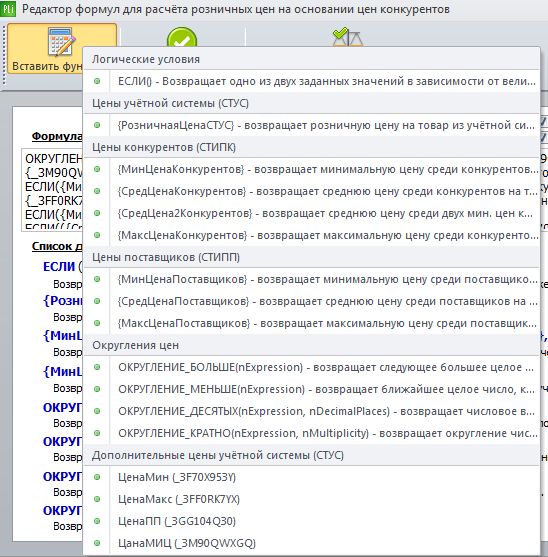Viewport: 548px width, 557px height.
Task: Choose ОКРУГЛЕНИЕ_МЕНЬШЕ(nExpression) function
Action: coord(311,389)
